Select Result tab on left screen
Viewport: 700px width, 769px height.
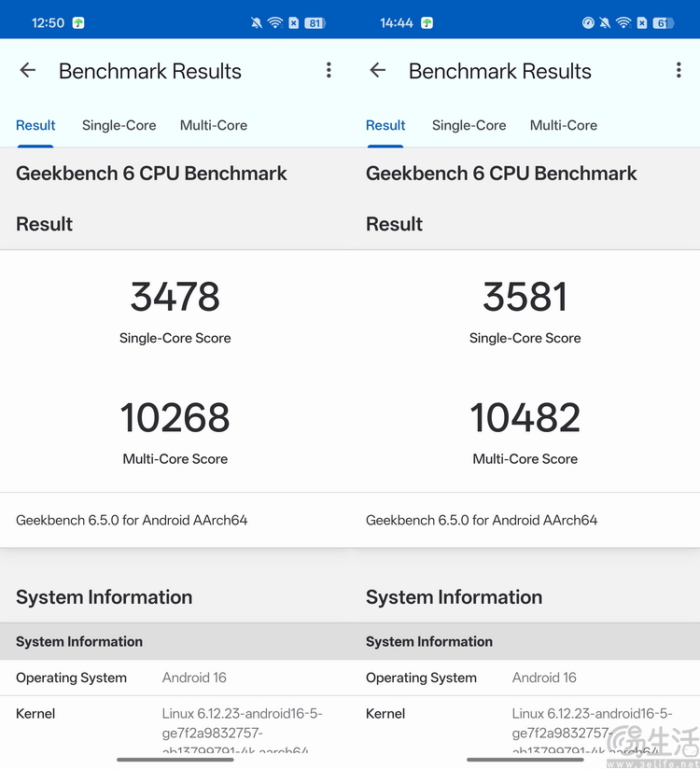[35, 125]
